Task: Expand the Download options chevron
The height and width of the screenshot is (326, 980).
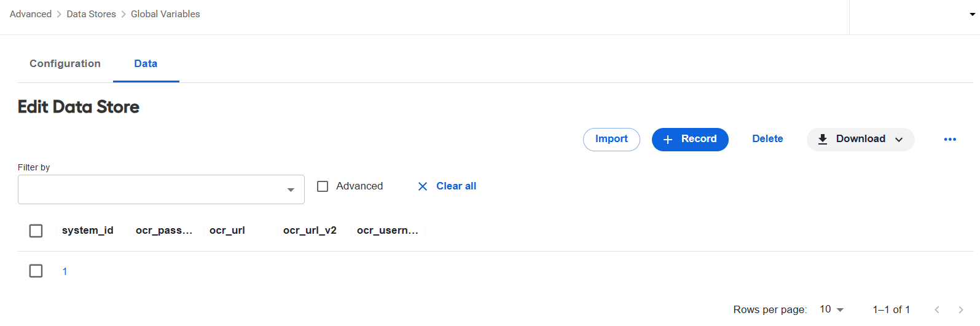Action: tap(899, 140)
